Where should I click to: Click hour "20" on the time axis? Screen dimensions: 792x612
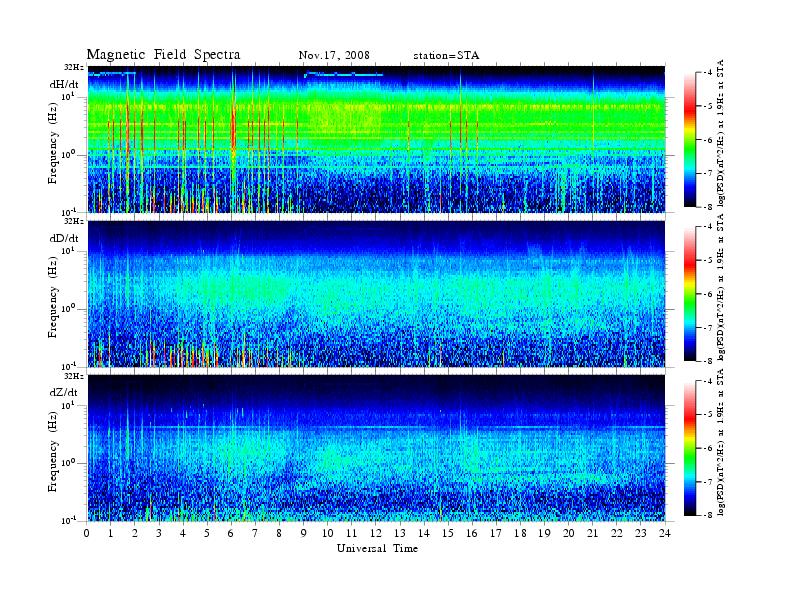(x=569, y=533)
